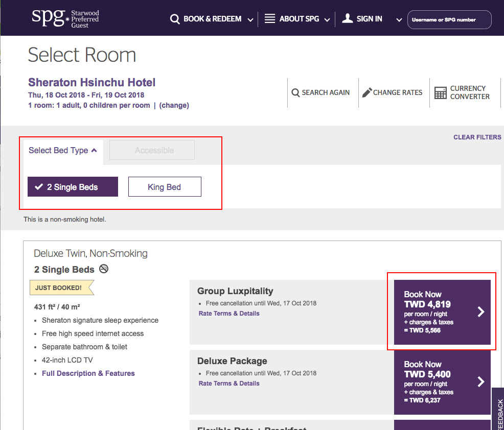Click the SPG Starwood Preferred Guest logo
The height and width of the screenshot is (430, 504).
click(x=65, y=18)
